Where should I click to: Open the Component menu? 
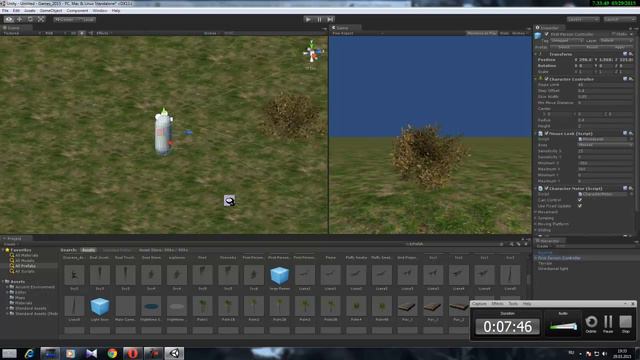77,11
